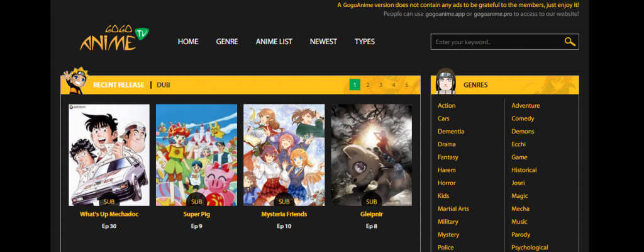The image size is (644, 252).
Task: Select the Music genre
Action: (x=519, y=222)
